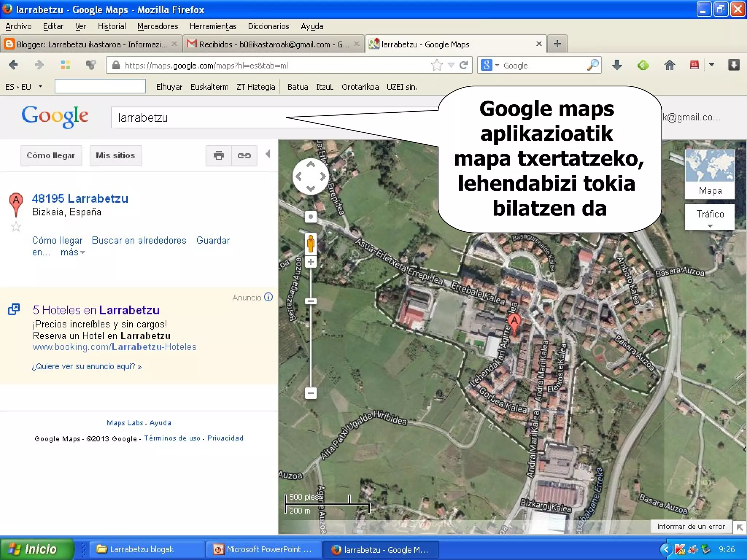Click Buscar en alrededores link
The image size is (747, 560).
click(x=139, y=240)
